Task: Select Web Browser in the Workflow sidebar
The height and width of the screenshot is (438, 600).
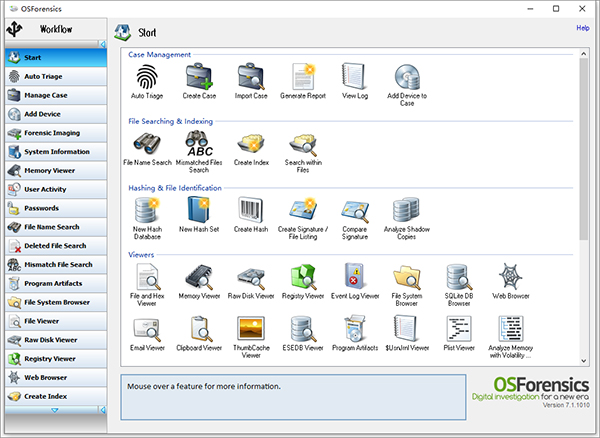Action: click(x=56, y=377)
